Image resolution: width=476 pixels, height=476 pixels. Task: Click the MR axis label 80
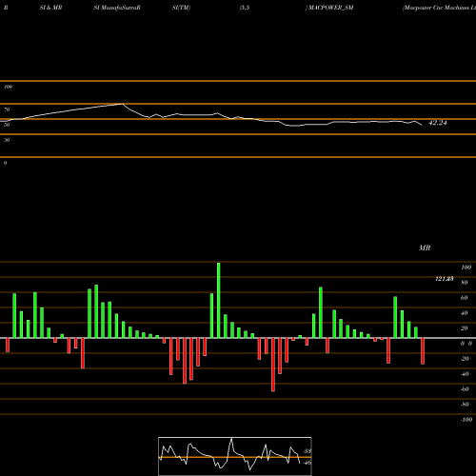point(464,283)
